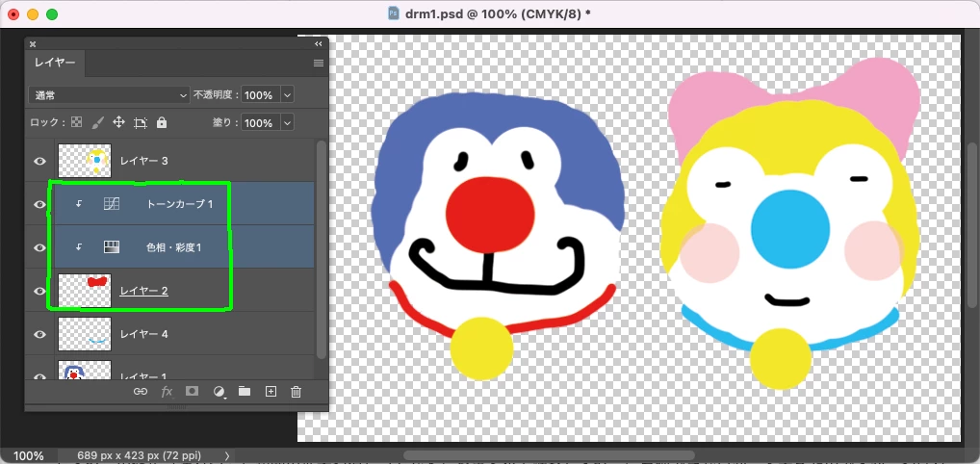
Task: Lock all padlock icon
Action: point(162,122)
